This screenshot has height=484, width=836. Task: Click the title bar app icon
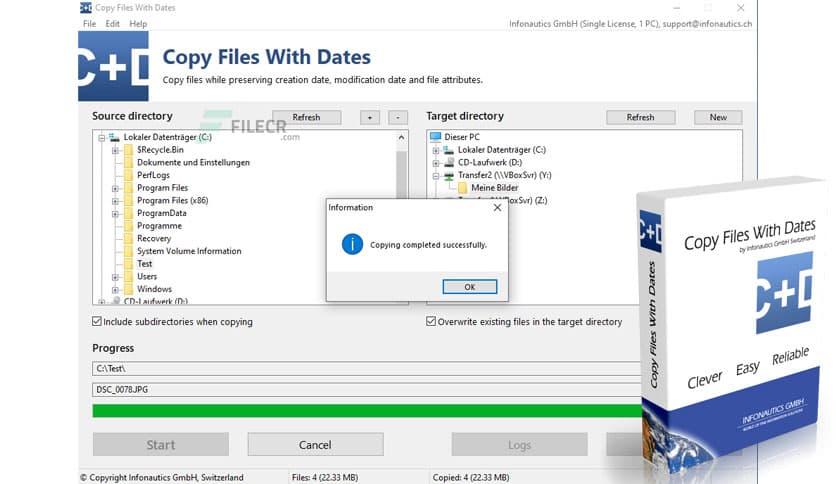(85, 7)
